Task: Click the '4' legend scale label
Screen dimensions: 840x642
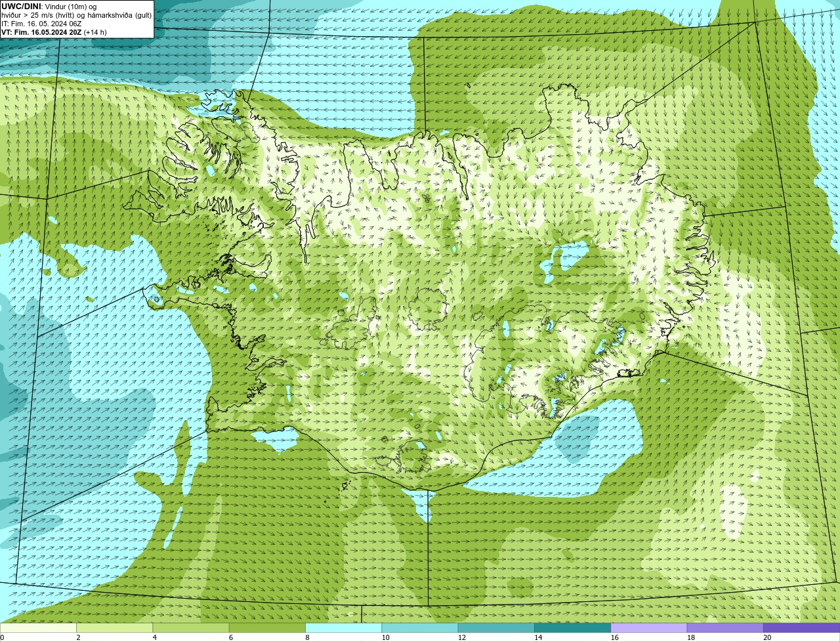Action: 154,637
